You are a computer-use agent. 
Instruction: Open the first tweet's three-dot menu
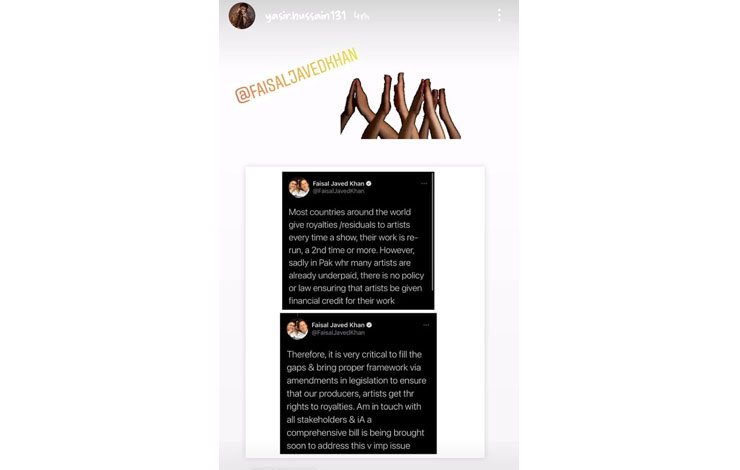[x=424, y=184]
